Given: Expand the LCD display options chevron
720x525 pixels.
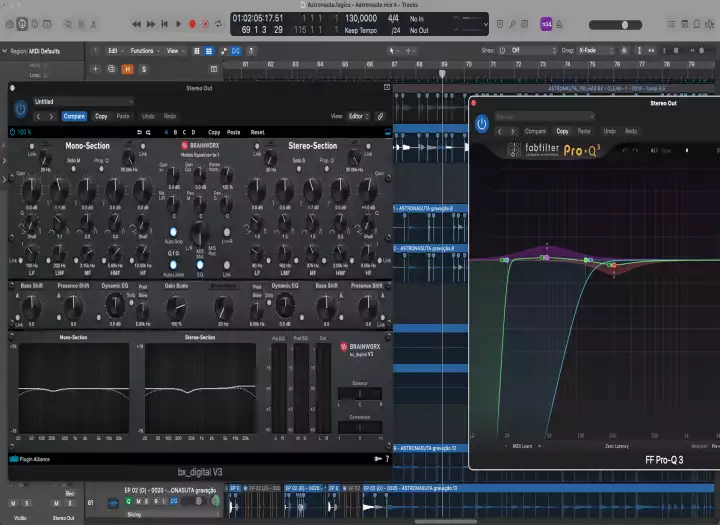Looking at the screenshot, I should coord(485,24).
